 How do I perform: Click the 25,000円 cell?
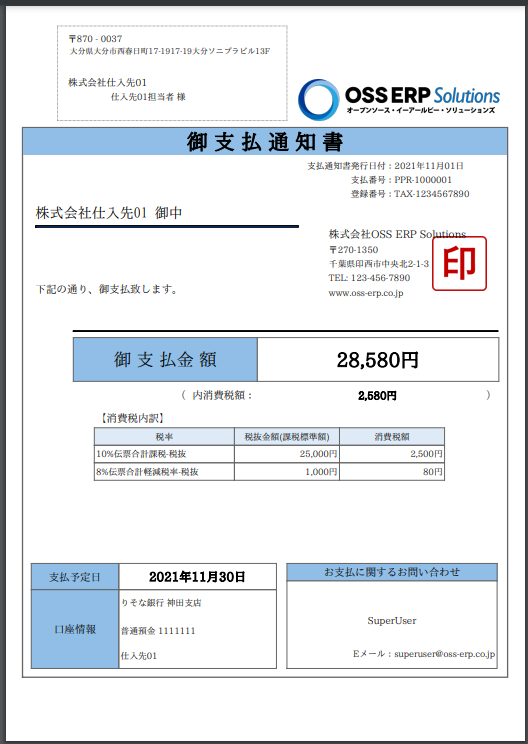(287, 454)
